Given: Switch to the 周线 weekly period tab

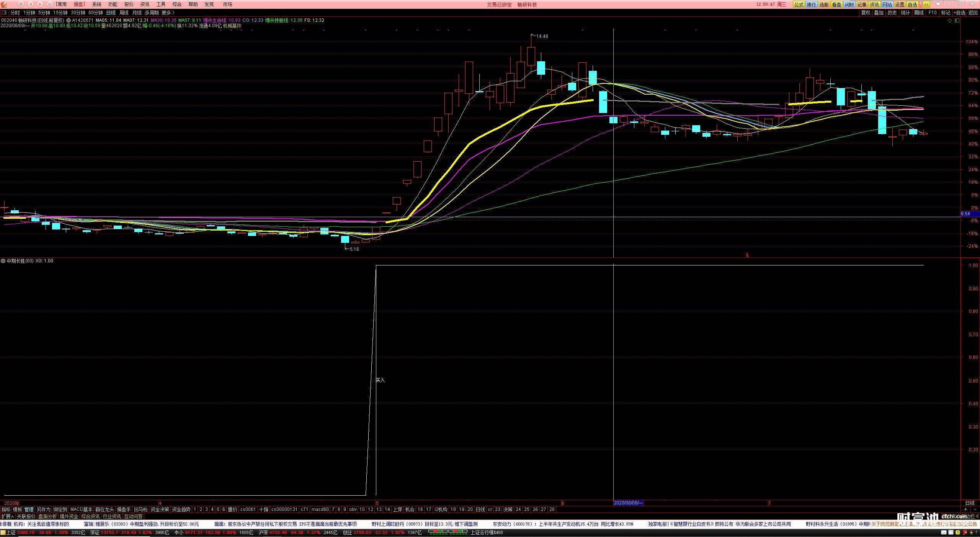Looking at the screenshot, I should point(124,13).
